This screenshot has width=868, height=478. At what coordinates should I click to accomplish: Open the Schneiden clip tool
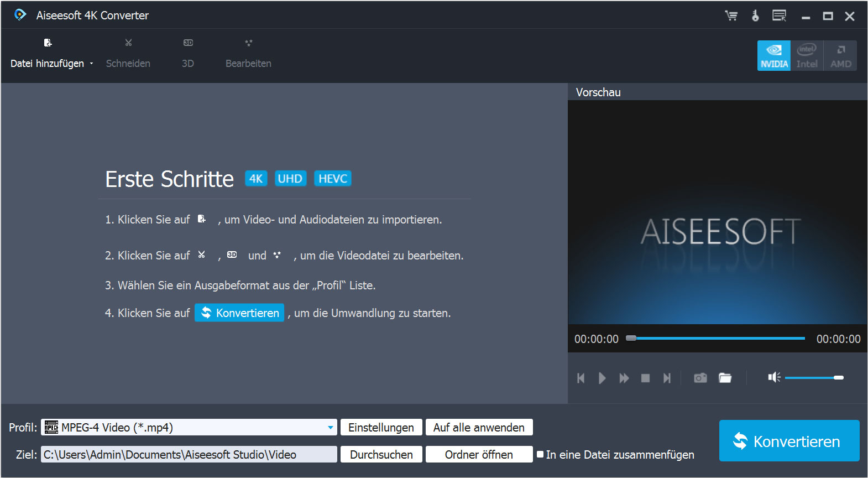(128, 54)
